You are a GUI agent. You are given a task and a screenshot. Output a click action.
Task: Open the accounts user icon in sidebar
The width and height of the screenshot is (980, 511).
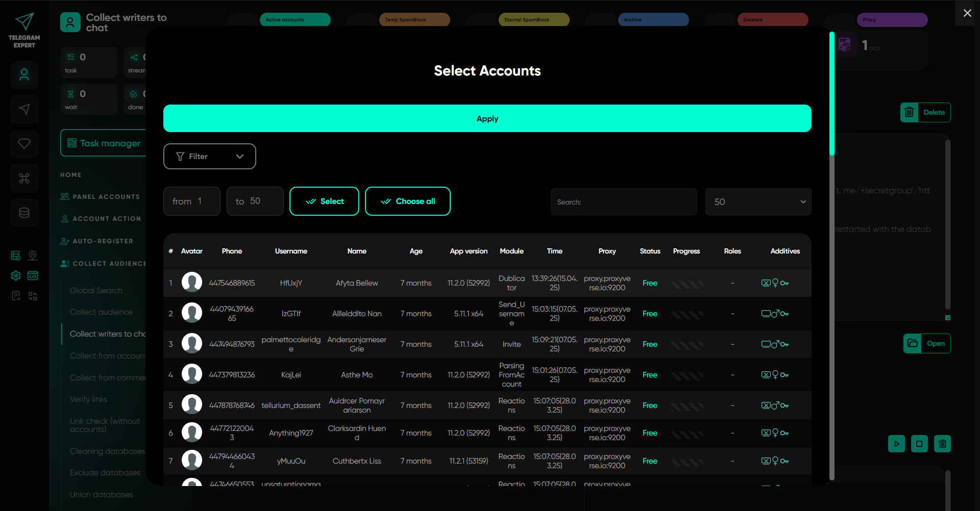[24, 75]
